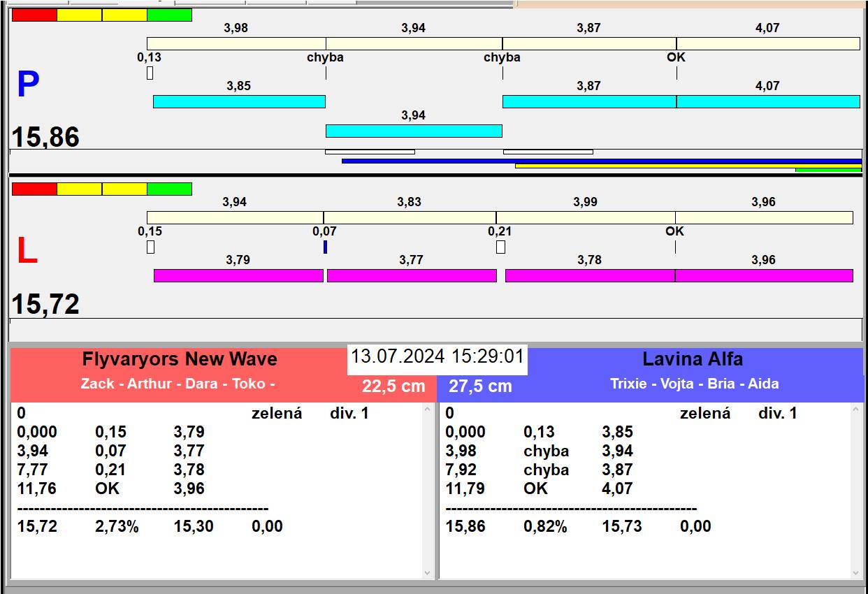The height and width of the screenshot is (594, 868).
Task: Click the 15,30 value in Flyvaryors summary
Action: pyautogui.click(x=194, y=526)
